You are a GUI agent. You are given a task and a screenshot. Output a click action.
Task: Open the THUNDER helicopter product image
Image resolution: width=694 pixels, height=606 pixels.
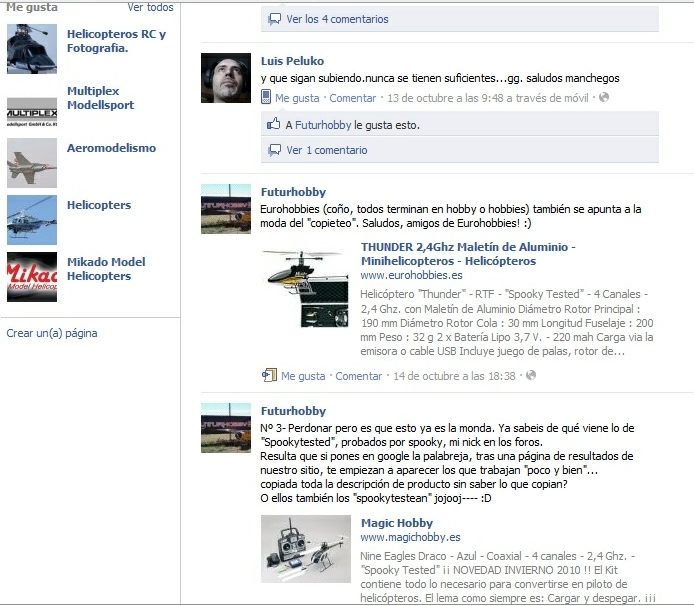click(x=305, y=289)
